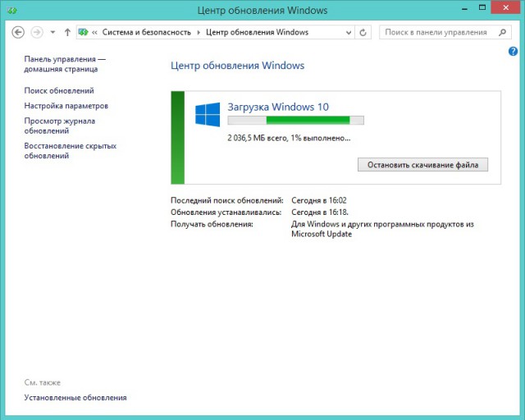Screen dimensions: 525x420
Task: Open help with the blue question icon
Action: [513, 51]
